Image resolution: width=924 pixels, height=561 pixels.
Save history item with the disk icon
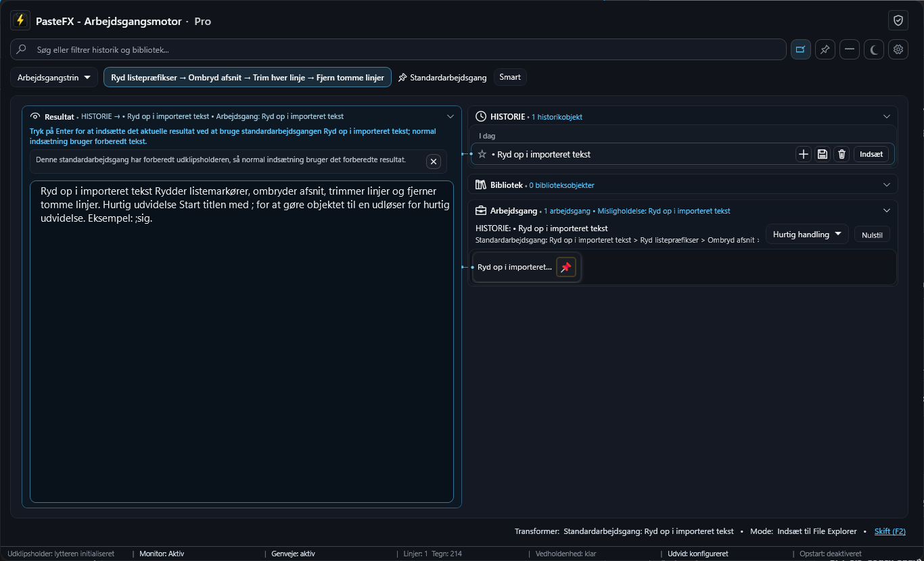coord(823,154)
